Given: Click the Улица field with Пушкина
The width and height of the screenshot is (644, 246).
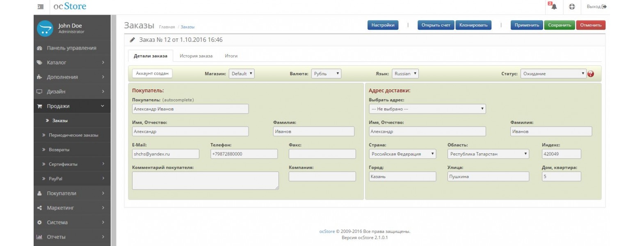Looking at the screenshot, I should (x=488, y=177).
